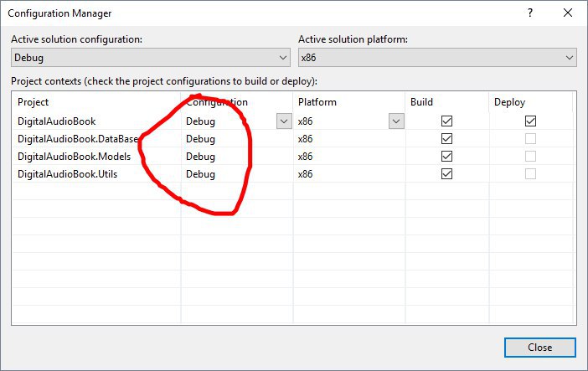Click Debug configuration cell for DigitalAudioBook.DataBase

pos(237,139)
